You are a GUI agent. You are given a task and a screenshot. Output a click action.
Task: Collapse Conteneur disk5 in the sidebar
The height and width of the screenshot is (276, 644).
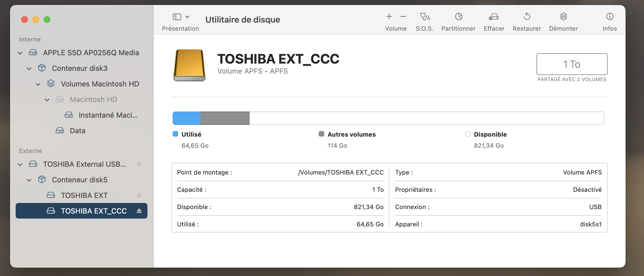click(x=29, y=180)
